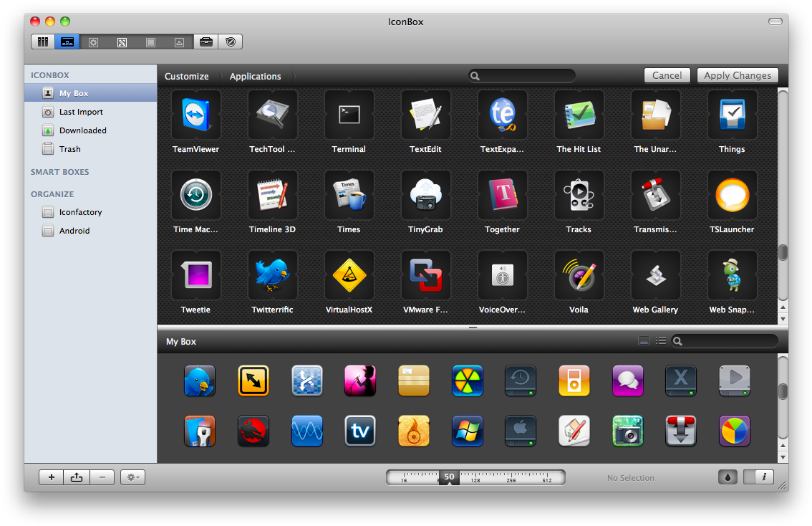Select the Timeline 3D app icon

(272, 195)
